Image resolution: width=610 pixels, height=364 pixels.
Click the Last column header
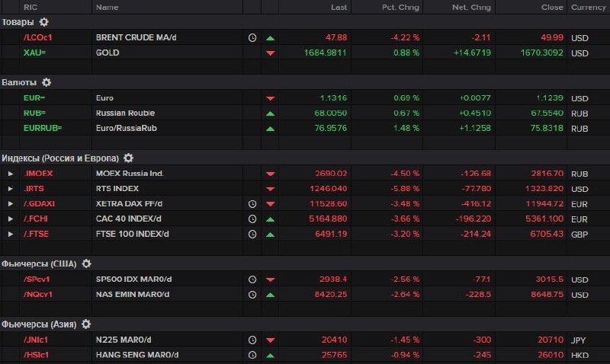click(x=339, y=7)
